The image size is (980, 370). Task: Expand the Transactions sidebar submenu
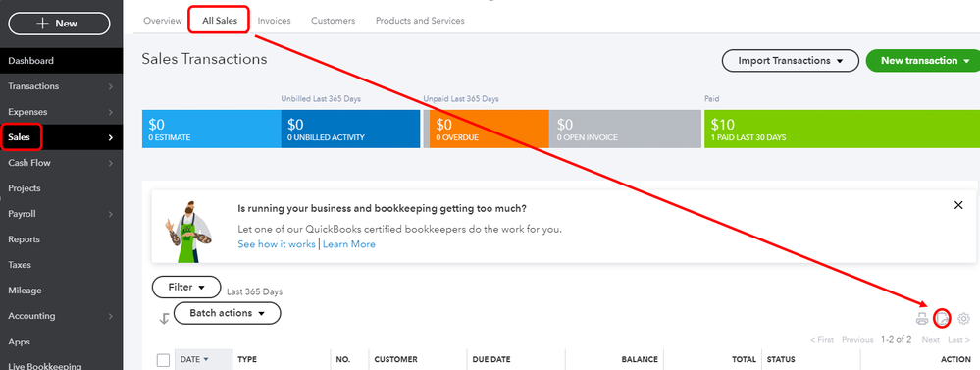(111, 86)
